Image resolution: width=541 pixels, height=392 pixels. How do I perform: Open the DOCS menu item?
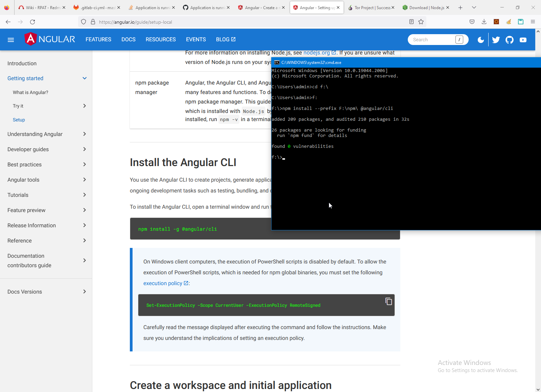[128, 40]
